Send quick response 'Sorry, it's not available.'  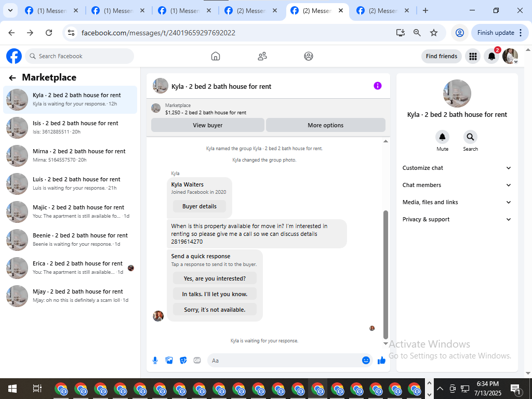(215, 310)
